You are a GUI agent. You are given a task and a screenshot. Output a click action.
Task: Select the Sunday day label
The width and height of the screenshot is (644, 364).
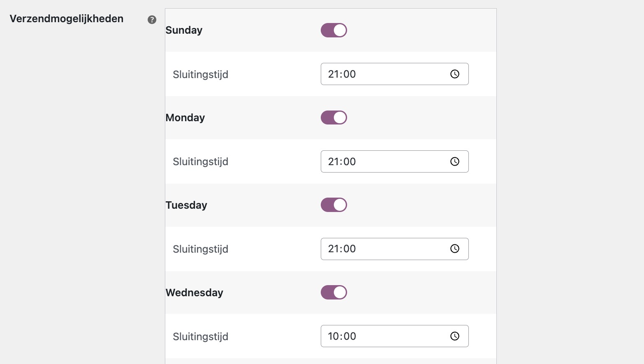tap(184, 30)
